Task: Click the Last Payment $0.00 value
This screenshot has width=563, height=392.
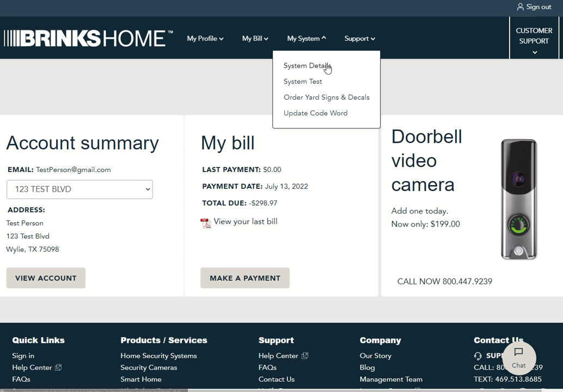Action: [x=272, y=169]
